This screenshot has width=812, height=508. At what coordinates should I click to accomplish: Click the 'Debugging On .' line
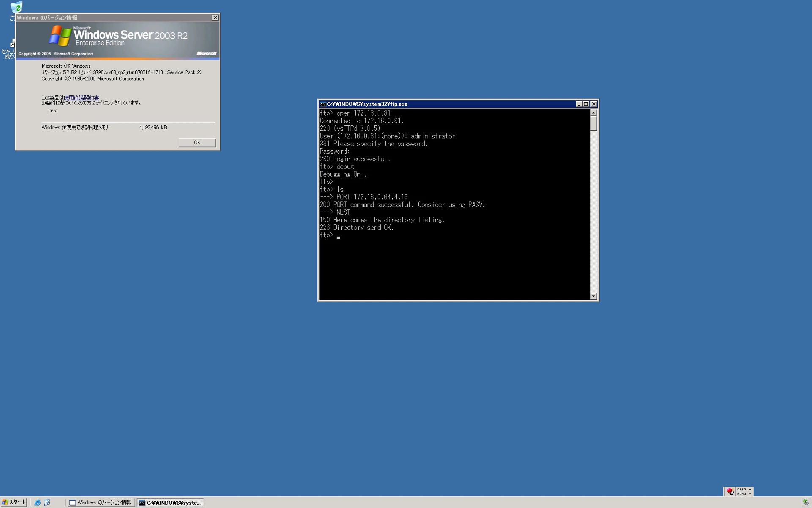[343, 174]
